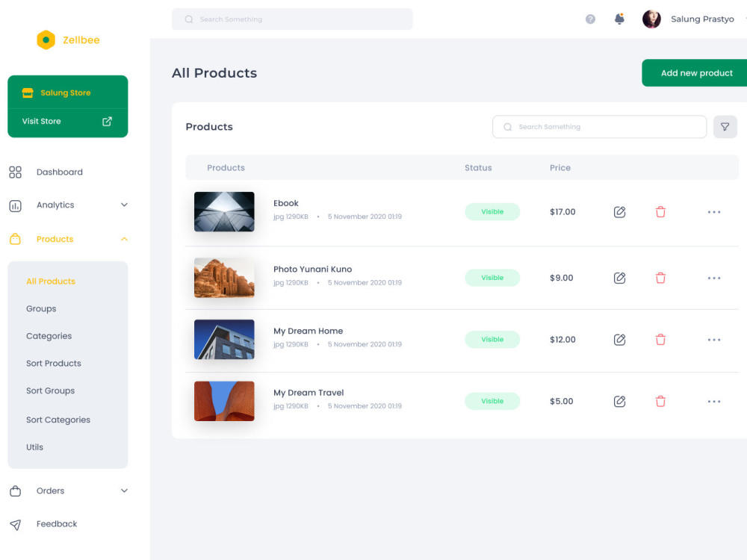Click the Salung Prastyo avatar picture
Screen dimensions: 747x560
(651, 19)
